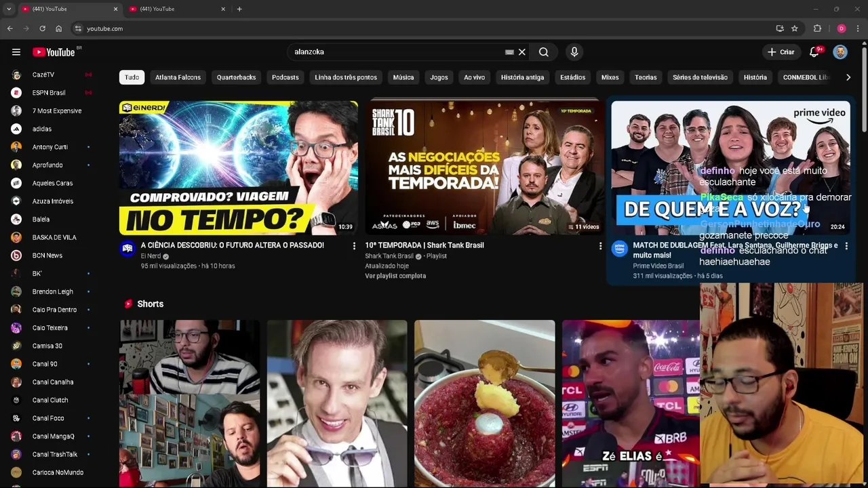The width and height of the screenshot is (868, 488).
Task: Go back with browser back arrow
Action: coord(9,28)
